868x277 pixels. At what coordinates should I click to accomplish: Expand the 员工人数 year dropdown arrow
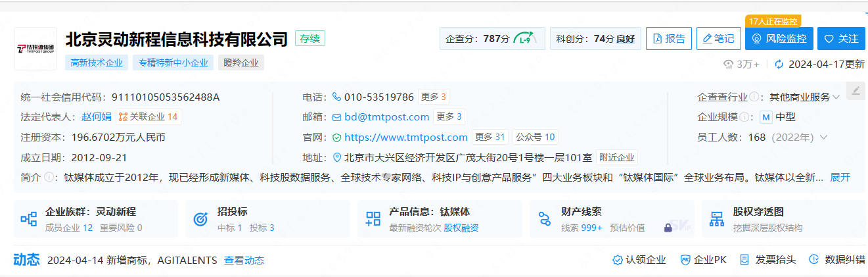823,138
